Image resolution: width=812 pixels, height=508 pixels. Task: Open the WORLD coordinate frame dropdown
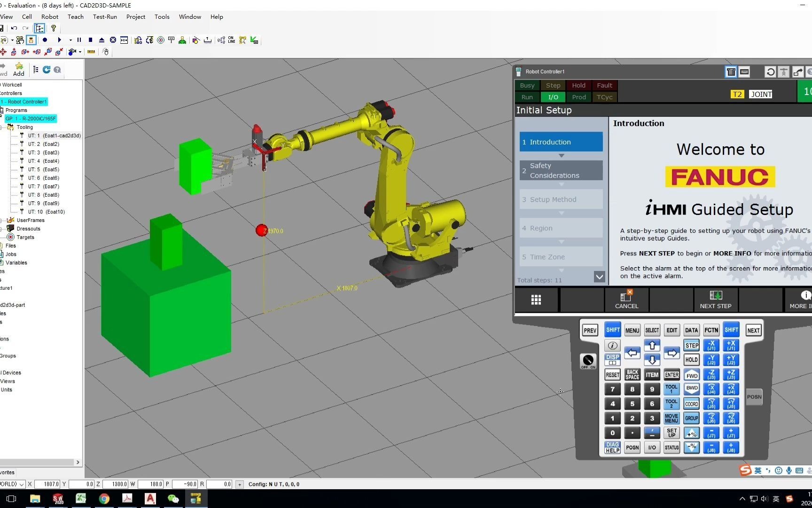pos(22,484)
